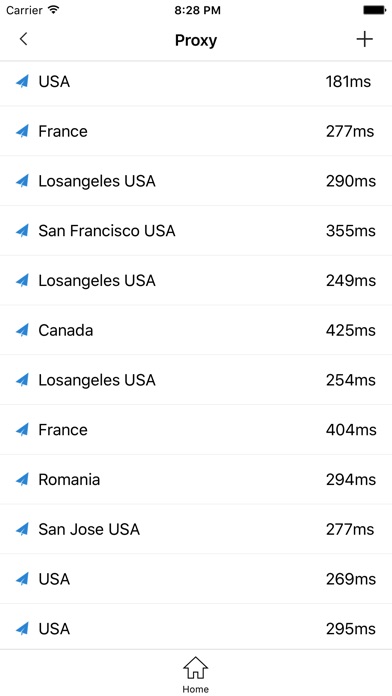Select the France proxy with 404ms latency
This screenshot has height=696, width=392.
pyautogui.click(x=196, y=429)
